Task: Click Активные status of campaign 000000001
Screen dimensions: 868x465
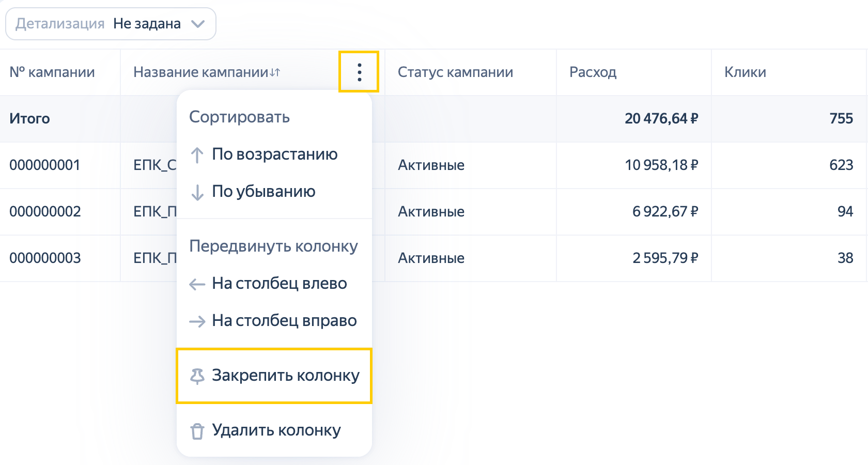Action: 431,165
